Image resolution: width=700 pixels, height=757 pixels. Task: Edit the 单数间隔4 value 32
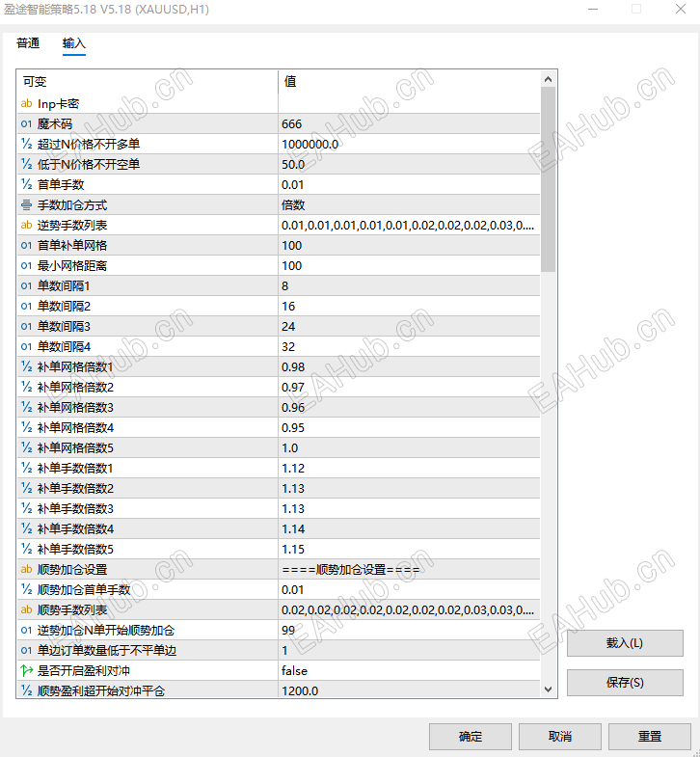click(x=410, y=347)
